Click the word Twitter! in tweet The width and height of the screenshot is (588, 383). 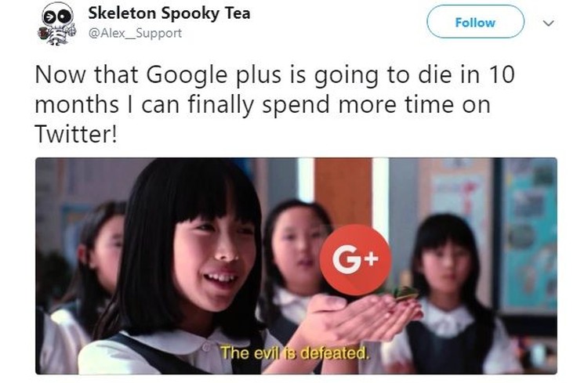pyautogui.click(x=76, y=134)
